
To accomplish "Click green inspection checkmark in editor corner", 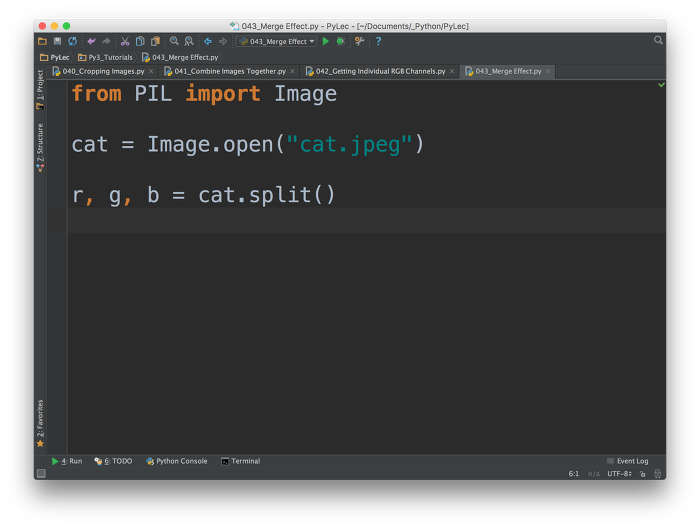I will [661, 85].
